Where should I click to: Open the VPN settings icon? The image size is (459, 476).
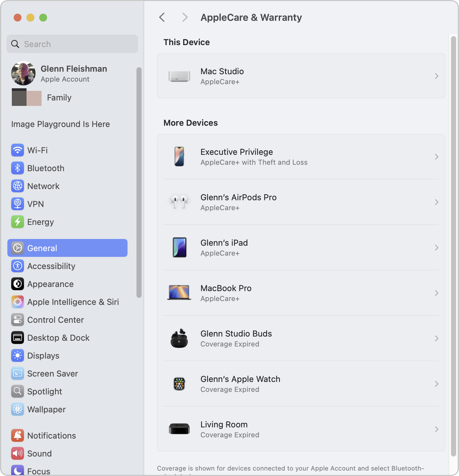(x=18, y=204)
